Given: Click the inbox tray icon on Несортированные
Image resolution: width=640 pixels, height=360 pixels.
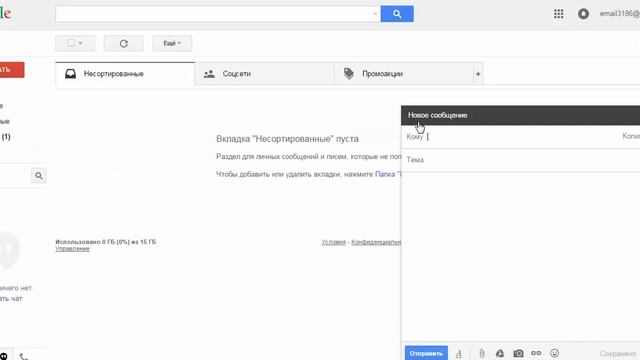Looking at the screenshot, I should click(71, 74).
